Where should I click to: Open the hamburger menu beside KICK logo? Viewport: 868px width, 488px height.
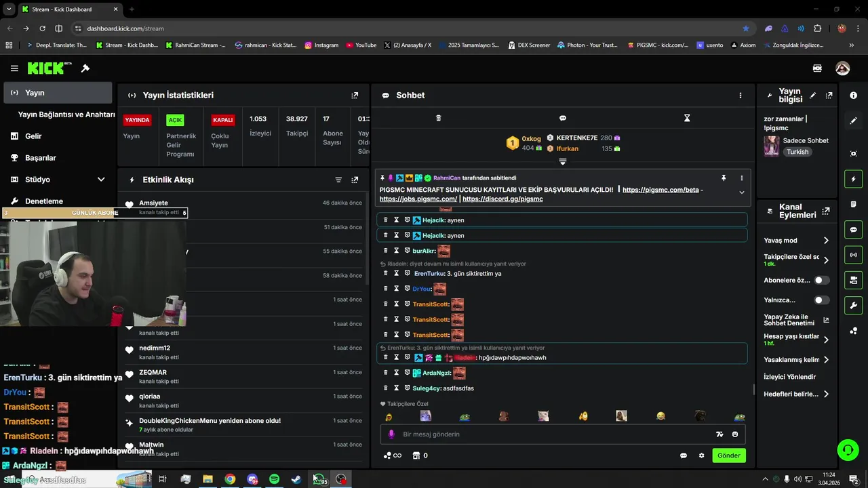point(14,68)
